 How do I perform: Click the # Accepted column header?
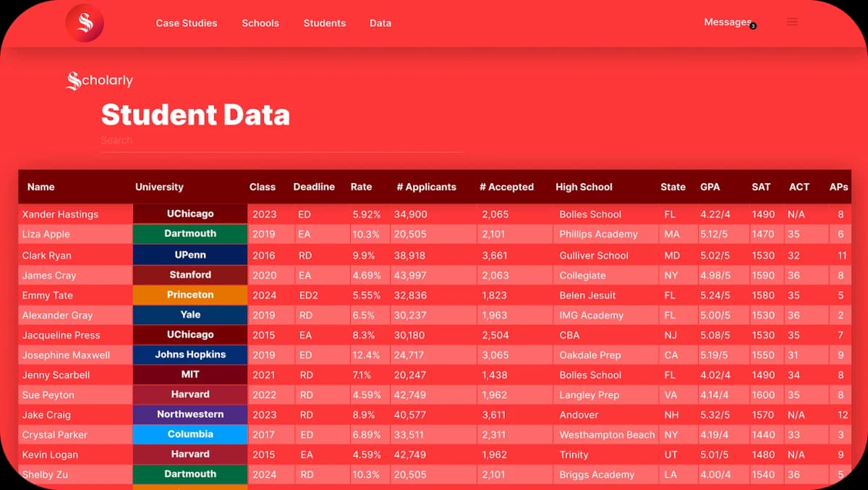pyautogui.click(x=506, y=187)
